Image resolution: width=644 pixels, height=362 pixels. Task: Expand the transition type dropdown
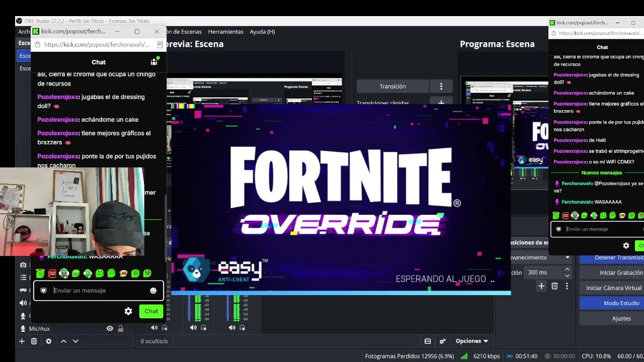(568, 257)
